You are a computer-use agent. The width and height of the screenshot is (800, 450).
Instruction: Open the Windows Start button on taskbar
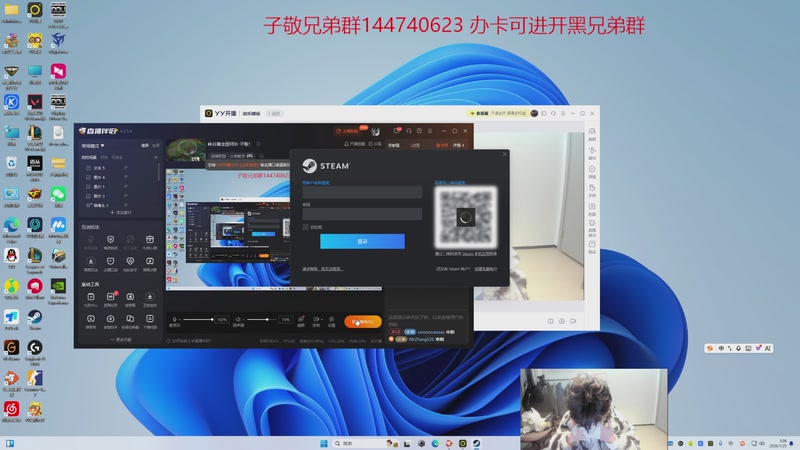[x=323, y=443]
